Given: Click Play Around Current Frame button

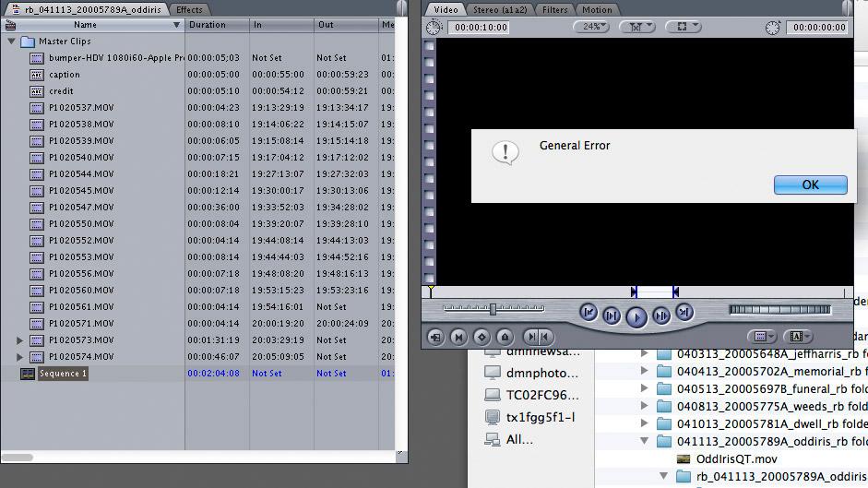Looking at the screenshot, I should (x=661, y=315).
